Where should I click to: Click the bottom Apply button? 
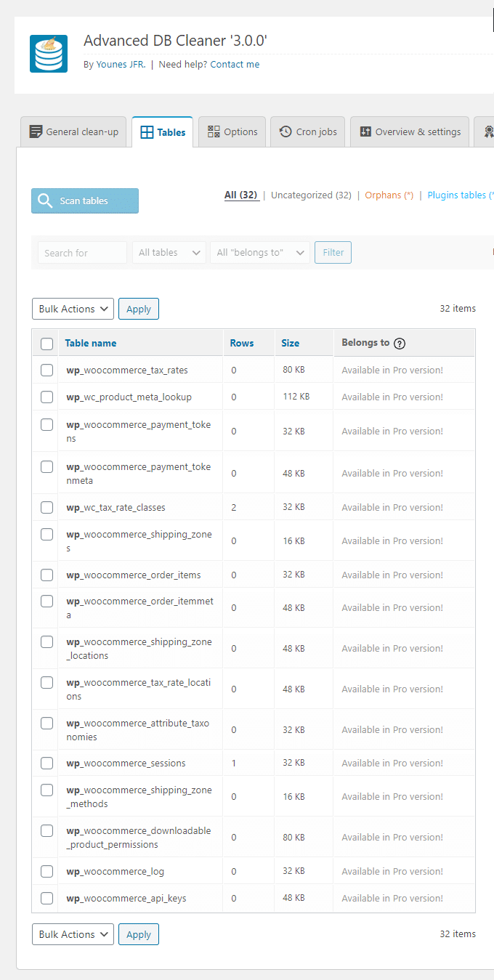[x=139, y=934]
